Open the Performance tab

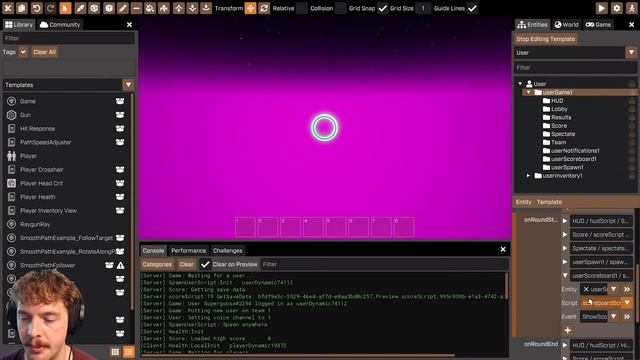(189, 251)
